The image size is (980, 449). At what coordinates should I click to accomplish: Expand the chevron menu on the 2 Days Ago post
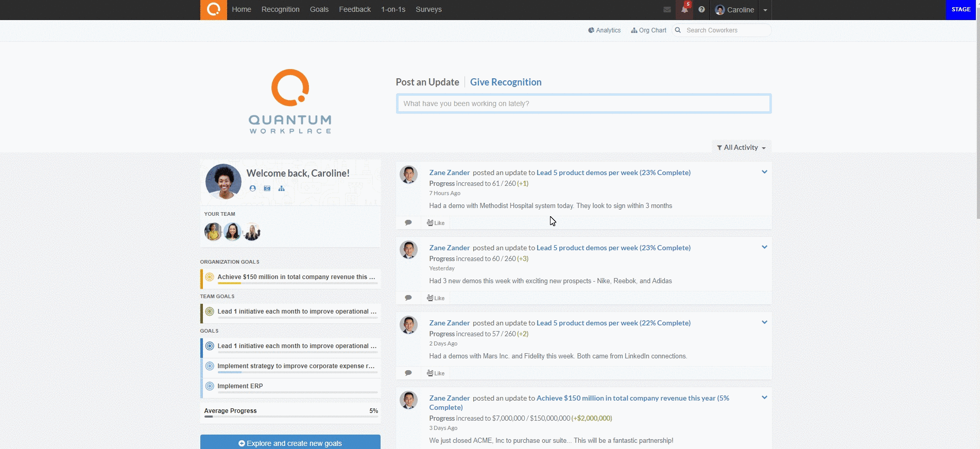tap(764, 322)
